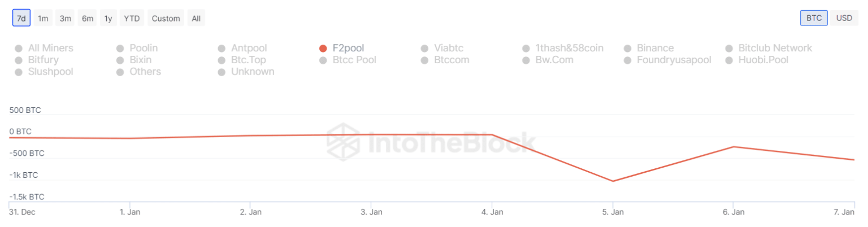Select the 7d time range
Image resolution: width=868 pixels, height=227 pixels.
point(21,18)
